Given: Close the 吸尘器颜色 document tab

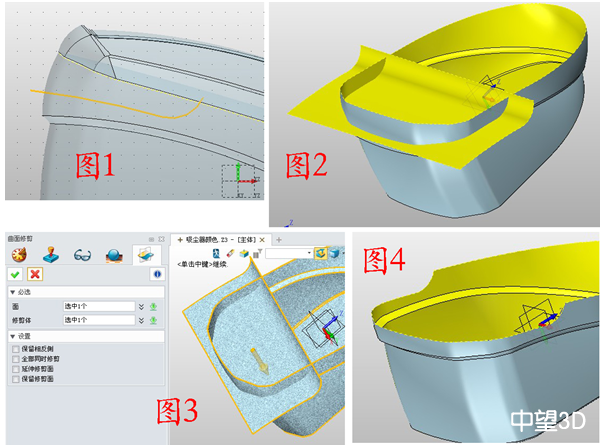Looking at the screenshot, I should (x=262, y=240).
